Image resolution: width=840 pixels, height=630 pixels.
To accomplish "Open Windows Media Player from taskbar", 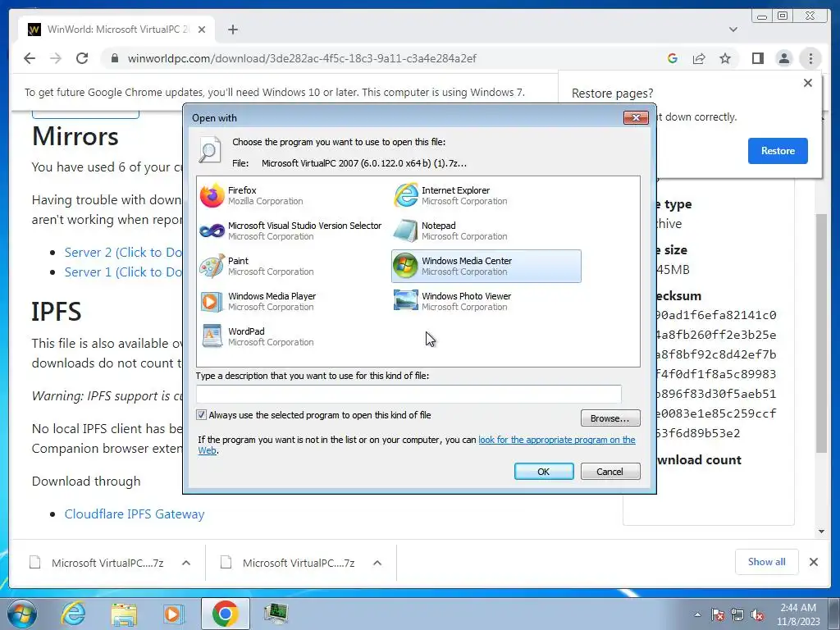I will [174, 614].
